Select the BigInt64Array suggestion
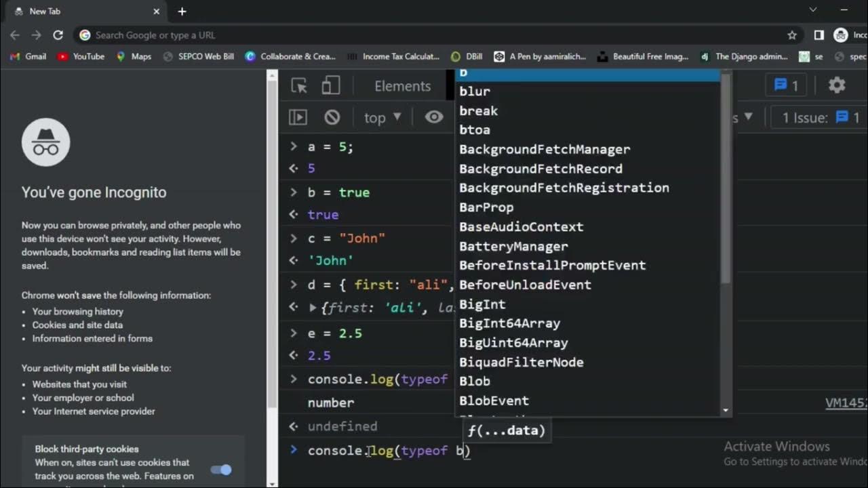The width and height of the screenshot is (868, 488). [587, 323]
